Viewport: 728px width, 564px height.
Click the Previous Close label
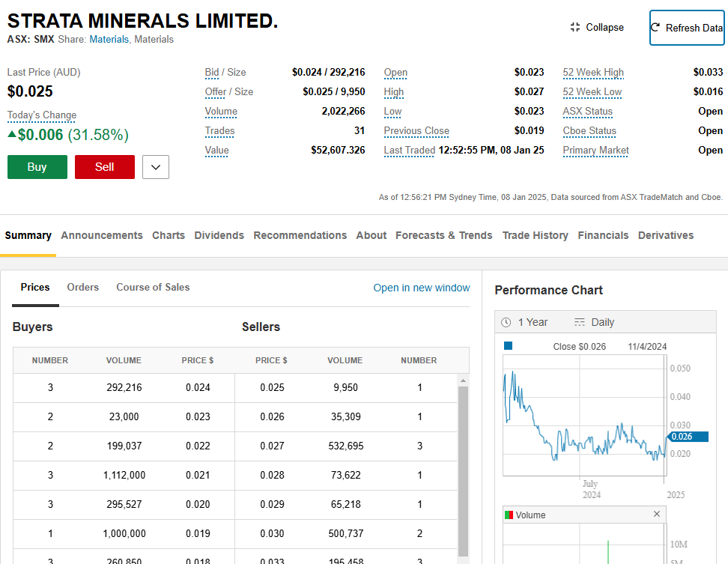click(416, 131)
